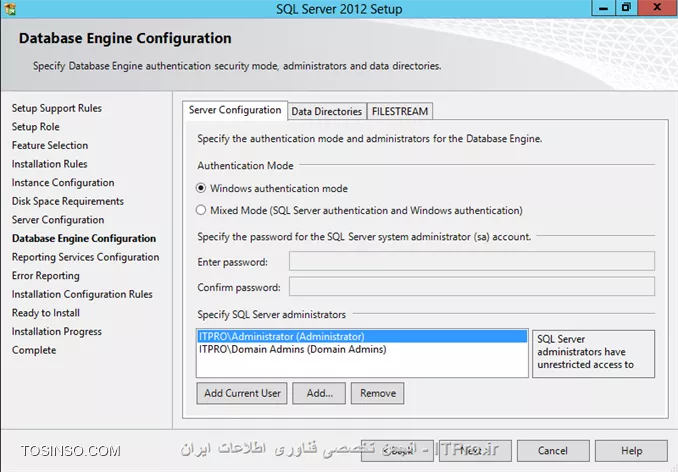Click Installation Configuration Rules step
This screenshot has width=678, height=472.
[82, 294]
